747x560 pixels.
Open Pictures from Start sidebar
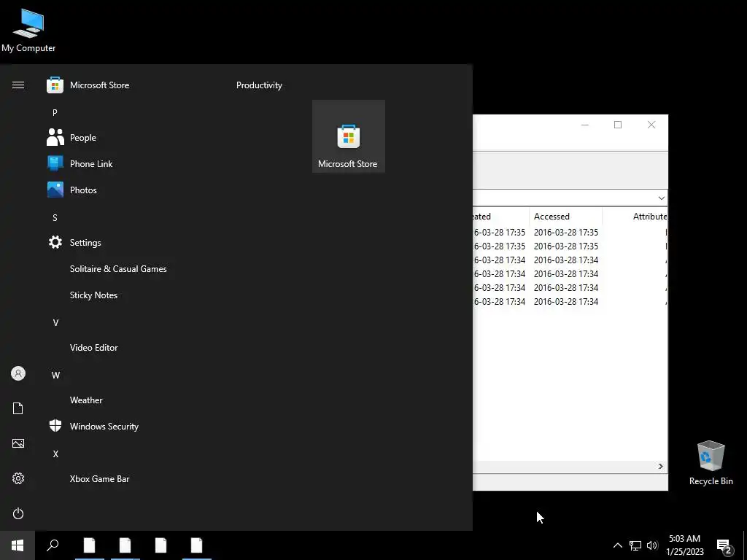tap(18, 443)
